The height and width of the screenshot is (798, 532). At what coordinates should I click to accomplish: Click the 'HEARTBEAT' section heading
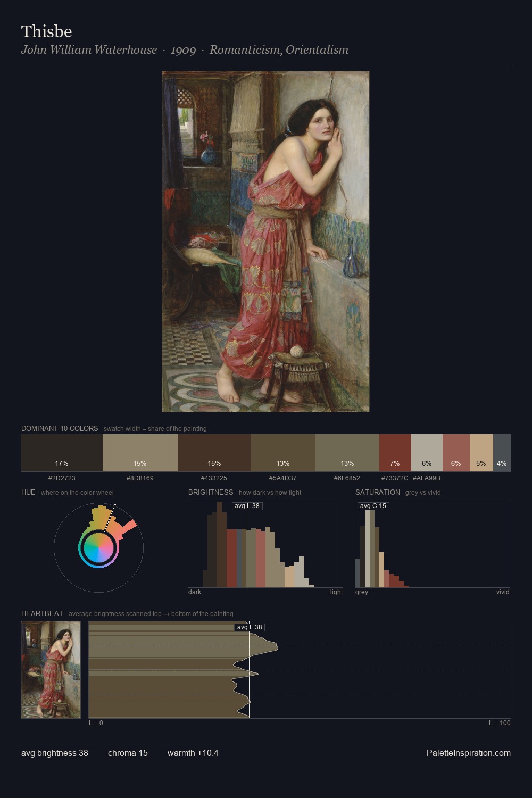42,613
